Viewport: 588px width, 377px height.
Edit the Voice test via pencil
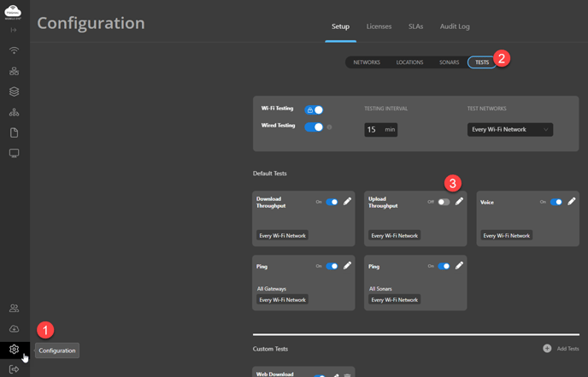[x=572, y=202]
